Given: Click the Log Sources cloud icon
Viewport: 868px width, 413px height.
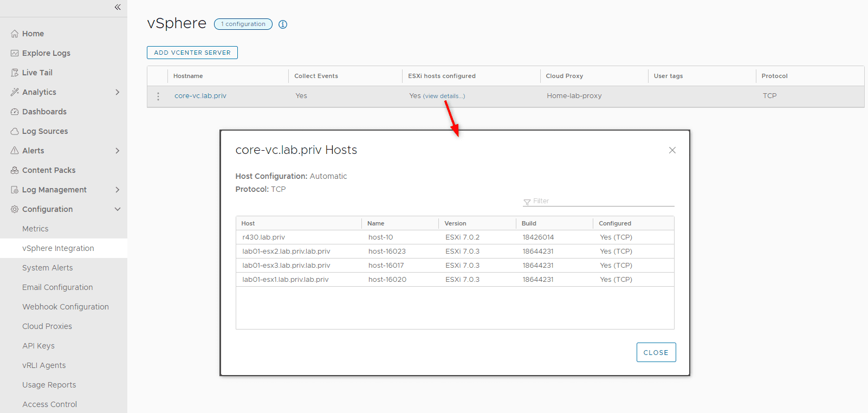Looking at the screenshot, I should pos(15,131).
